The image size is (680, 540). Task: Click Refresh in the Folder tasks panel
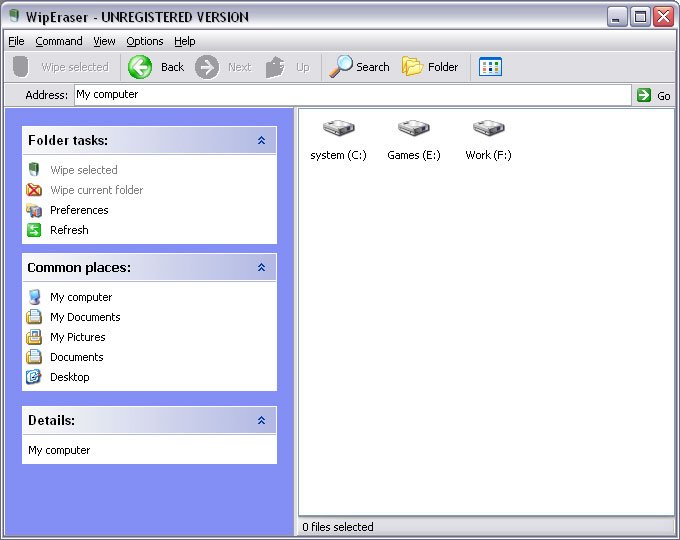69,230
